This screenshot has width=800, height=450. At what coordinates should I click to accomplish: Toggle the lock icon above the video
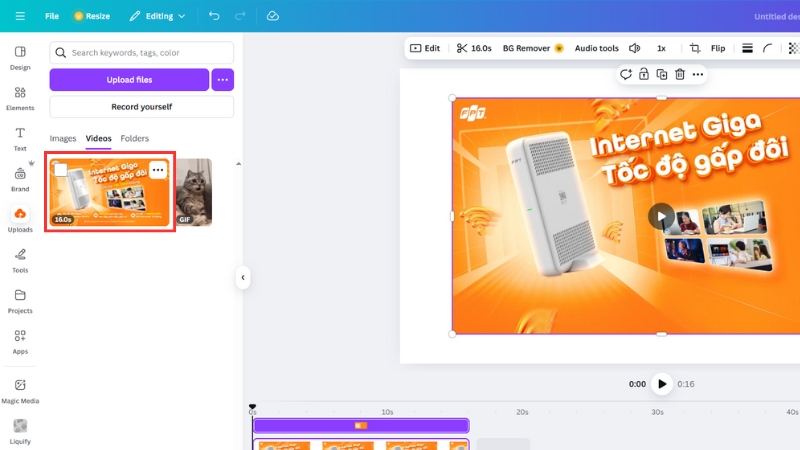pyautogui.click(x=644, y=74)
